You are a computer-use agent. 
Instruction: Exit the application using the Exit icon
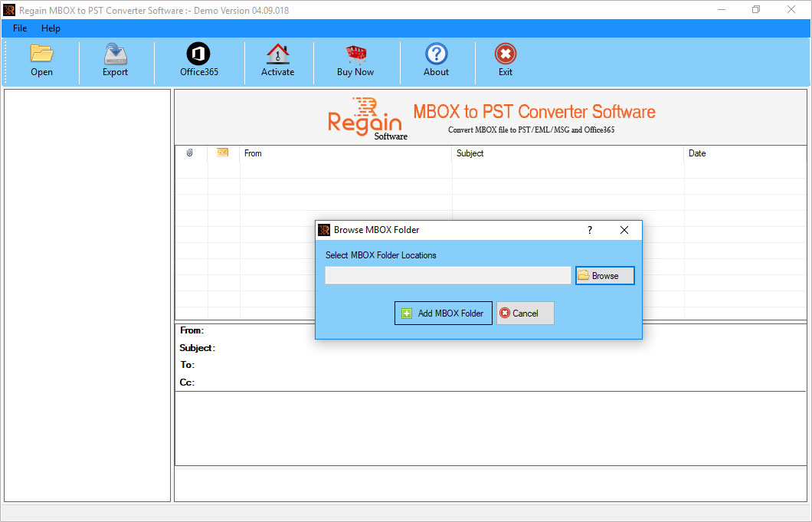(506, 60)
